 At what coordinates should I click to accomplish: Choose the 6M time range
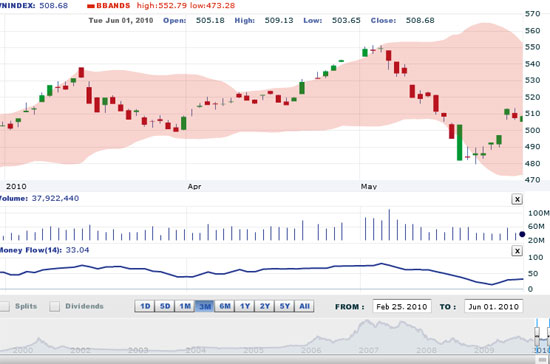click(x=225, y=306)
